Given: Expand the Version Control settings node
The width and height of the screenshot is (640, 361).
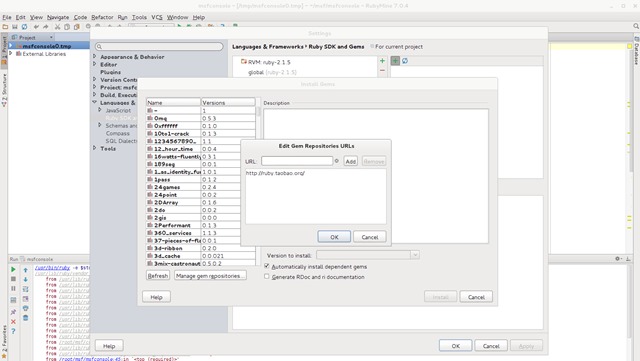Looking at the screenshot, I should [x=95, y=79].
